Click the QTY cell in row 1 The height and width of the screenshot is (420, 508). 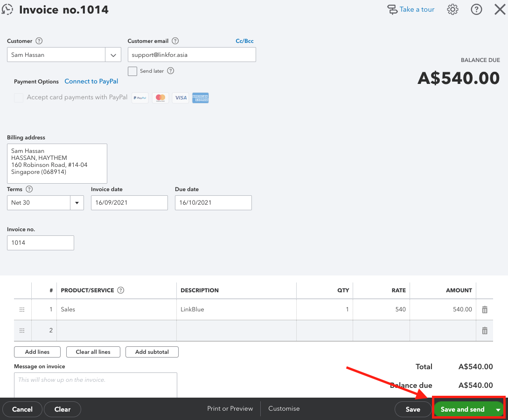(325, 309)
